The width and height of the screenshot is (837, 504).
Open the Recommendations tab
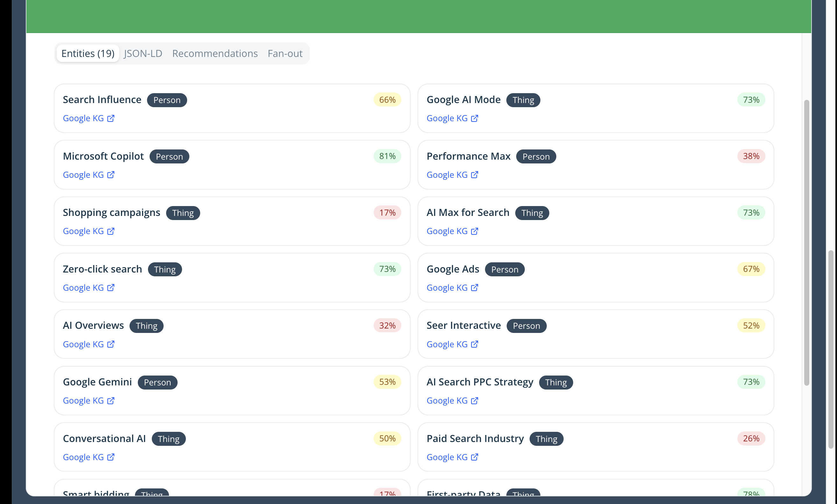pos(215,53)
